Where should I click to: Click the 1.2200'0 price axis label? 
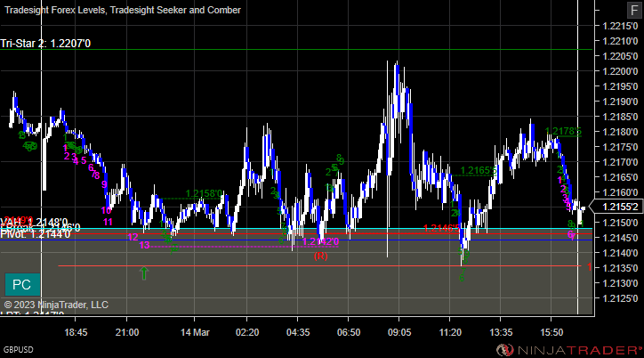pos(620,71)
